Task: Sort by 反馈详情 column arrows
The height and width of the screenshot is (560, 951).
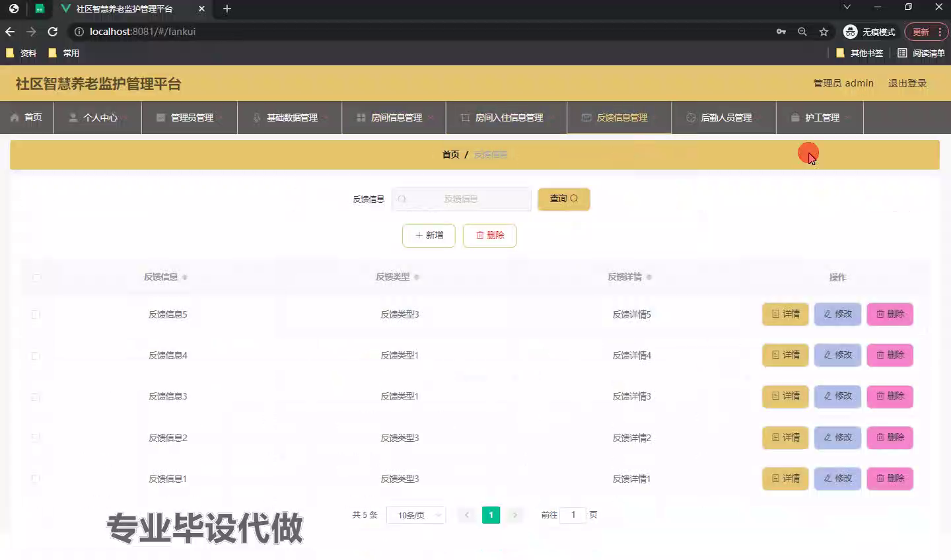Action: [x=649, y=277]
